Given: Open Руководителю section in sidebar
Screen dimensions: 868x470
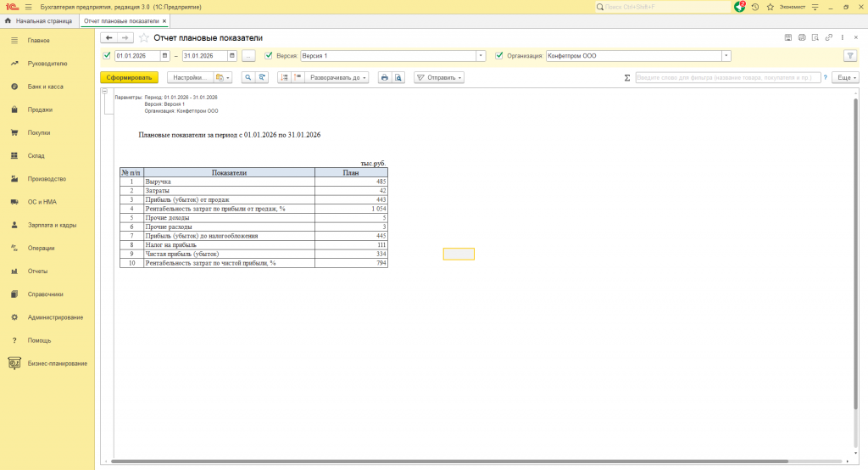Looking at the screenshot, I should click(x=47, y=64).
